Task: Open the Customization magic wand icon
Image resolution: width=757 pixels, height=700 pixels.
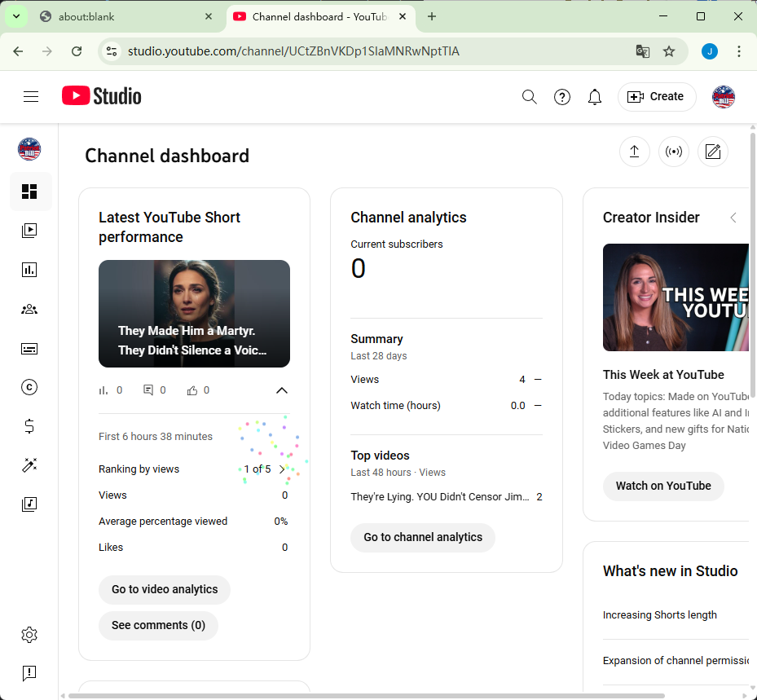Action: pos(29,465)
